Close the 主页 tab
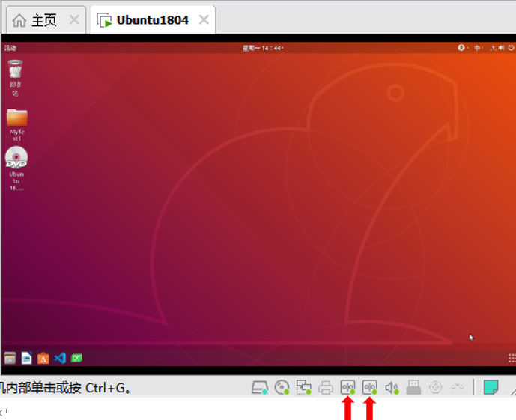Image resolution: width=516 pixels, height=420 pixels. pyautogui.click(x=74, y=20)
